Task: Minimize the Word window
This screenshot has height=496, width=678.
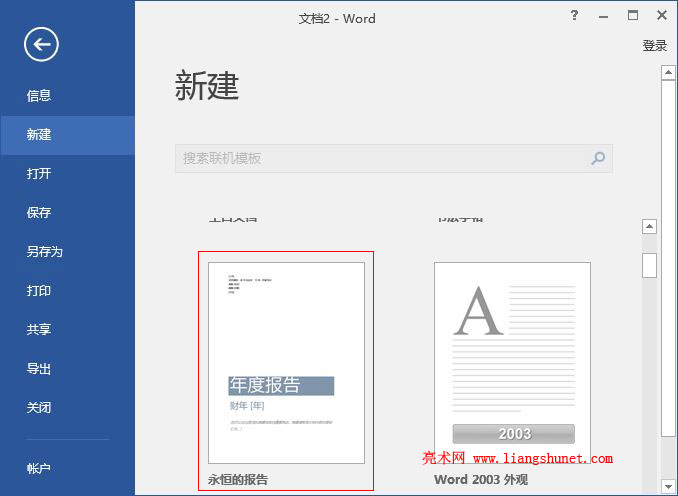Action: click(604, 16)
